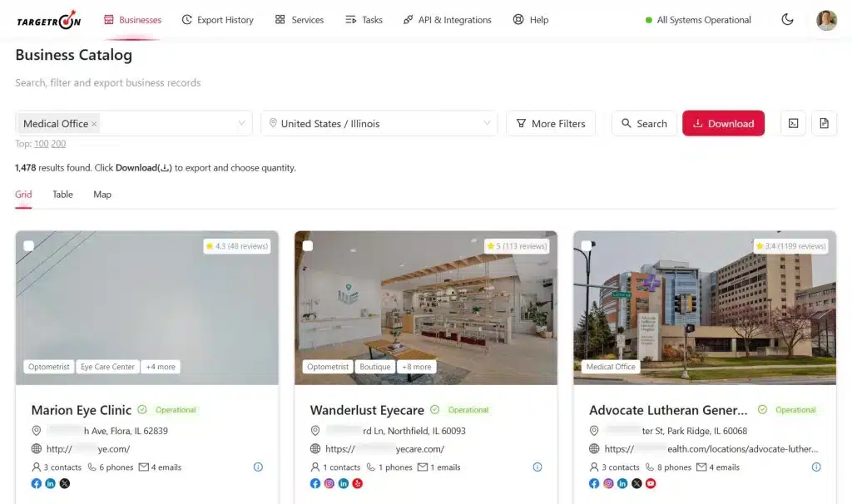
Task: Open Wanderlust Eyecare Yelp icon
Action: tap(358, 483)
